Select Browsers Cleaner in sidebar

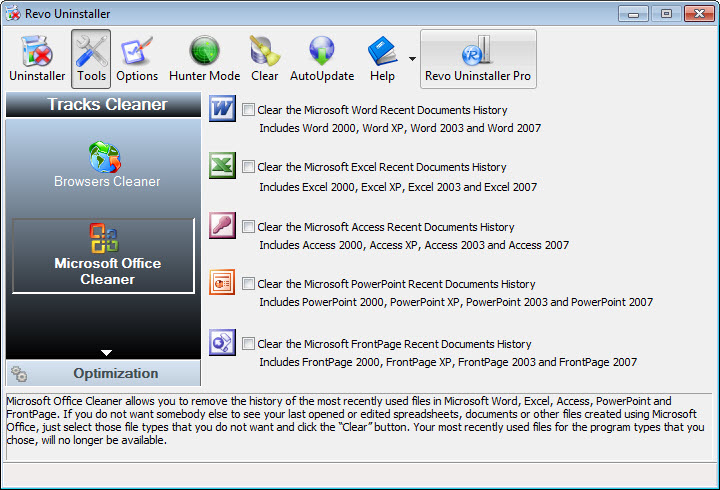coord(107,165)
